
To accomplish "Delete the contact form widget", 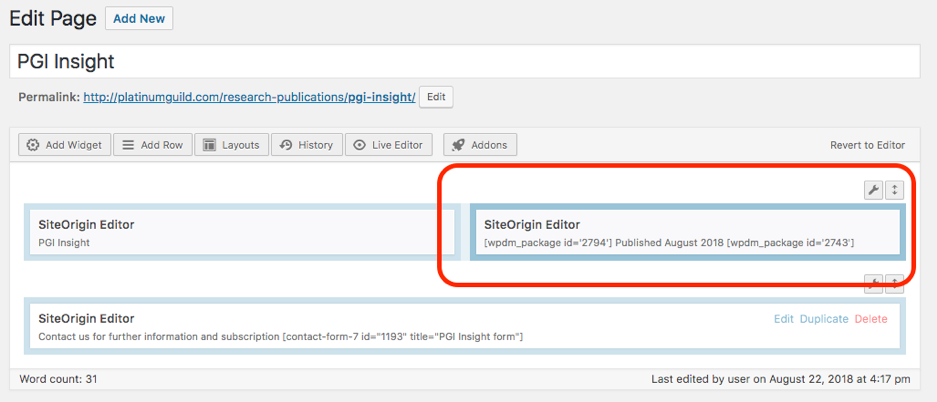I will coord(870,319).
